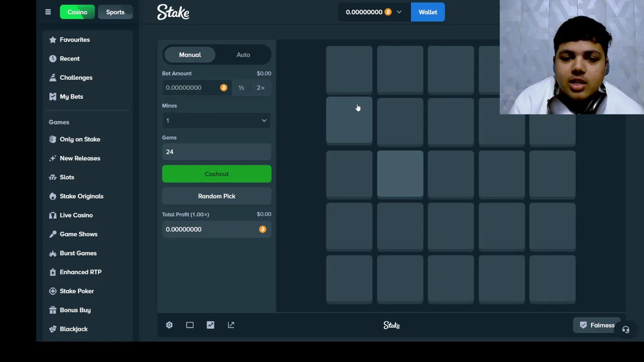644x362 pixels.
Task: Click the Stake Poker chip icon
Action: coord(53,291)
